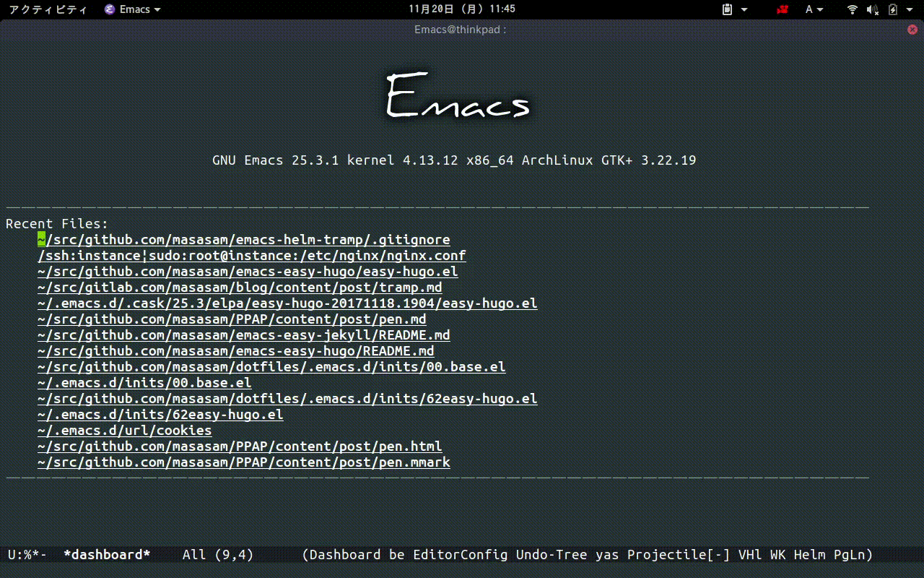Click the Emacs app icon in top bar

coord(109,9)
